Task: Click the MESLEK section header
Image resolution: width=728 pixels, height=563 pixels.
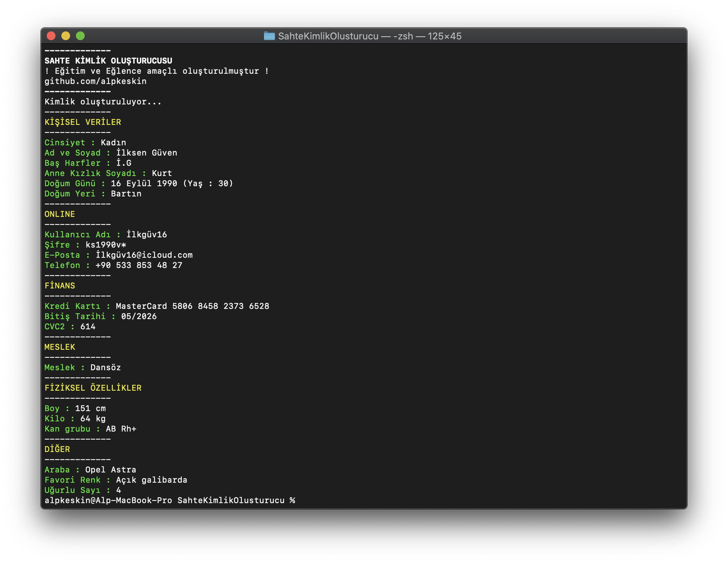Action: click(x=60, y=347)
